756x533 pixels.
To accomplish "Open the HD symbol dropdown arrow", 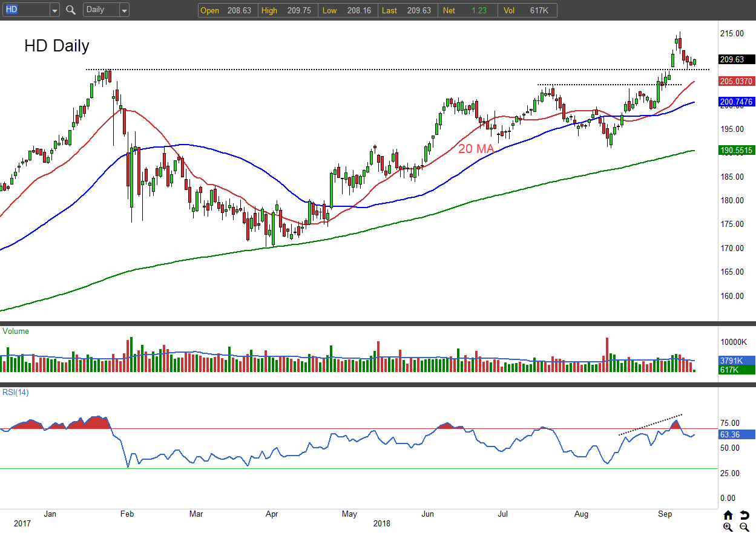I will [54, 10].
